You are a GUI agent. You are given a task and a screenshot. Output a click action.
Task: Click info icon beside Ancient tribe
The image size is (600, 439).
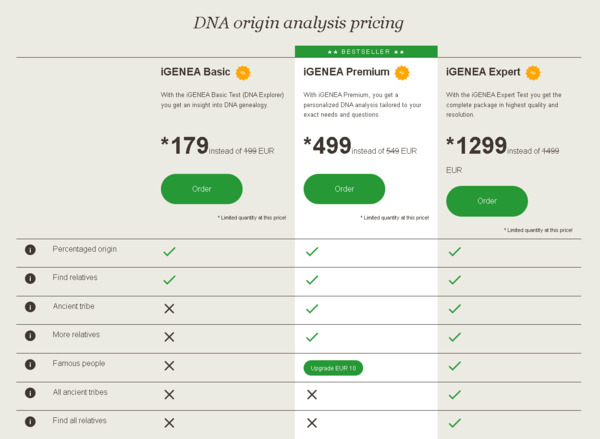[30, 307]
